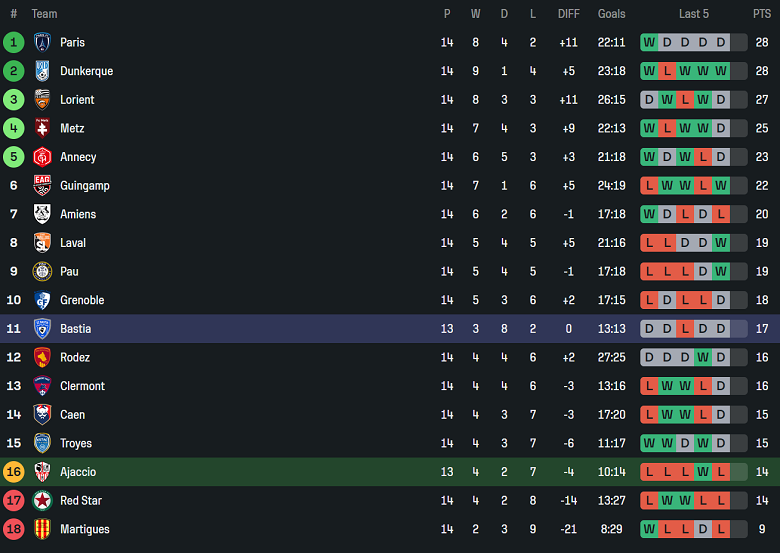780x553 pixels.
Task: Open the Red Star club crest
Action: click(x=42, y=500)
